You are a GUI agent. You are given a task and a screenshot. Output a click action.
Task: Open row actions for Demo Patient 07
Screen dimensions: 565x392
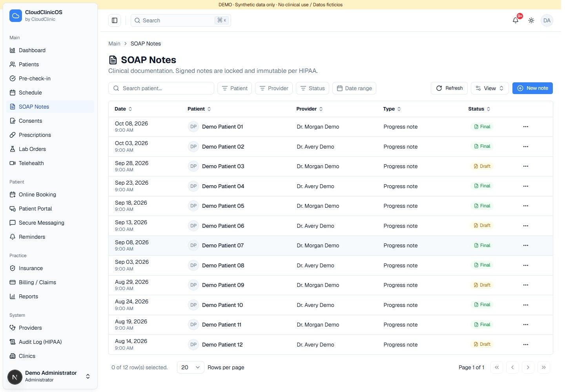(526, 245)
